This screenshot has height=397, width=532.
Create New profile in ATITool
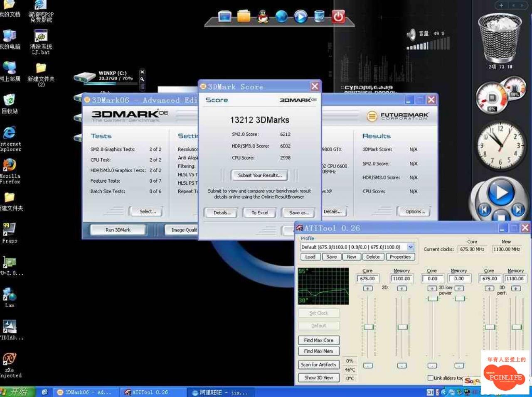pyautogui.click(x=352, y=257)
